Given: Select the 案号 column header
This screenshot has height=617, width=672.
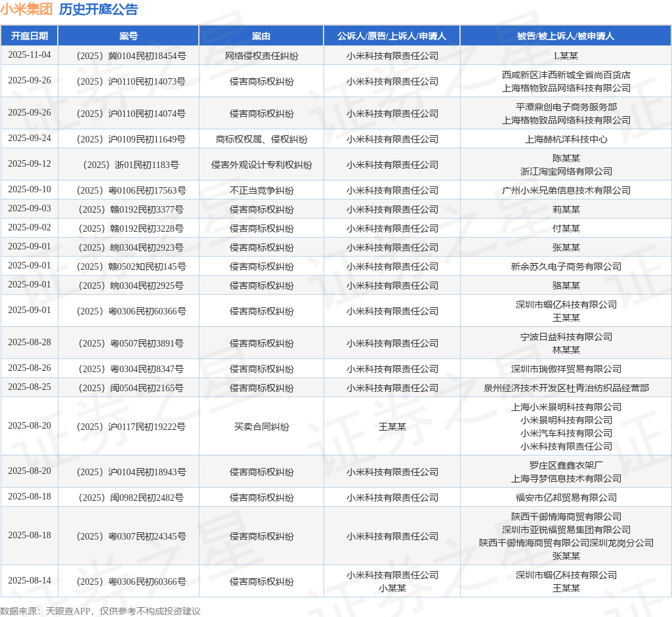Looking at the screenshot, I should pyautogui.click(x=129, y=36).
